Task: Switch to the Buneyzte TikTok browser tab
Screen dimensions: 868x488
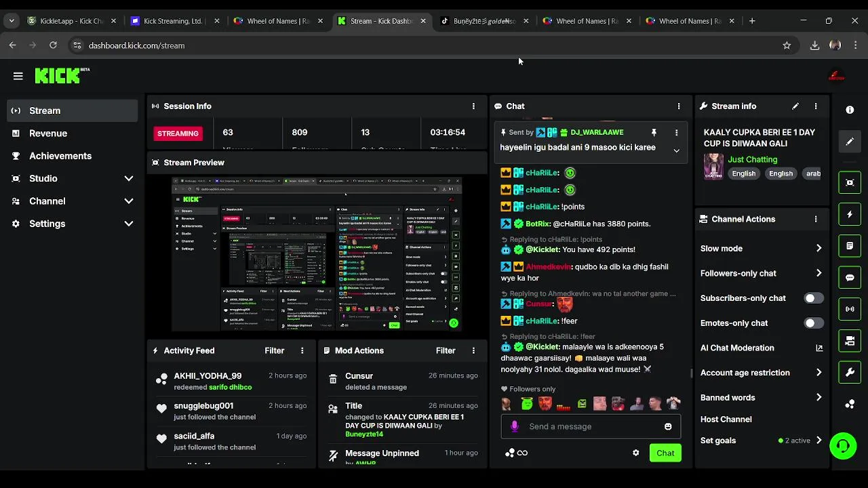Action: click(x=483, y=21)
